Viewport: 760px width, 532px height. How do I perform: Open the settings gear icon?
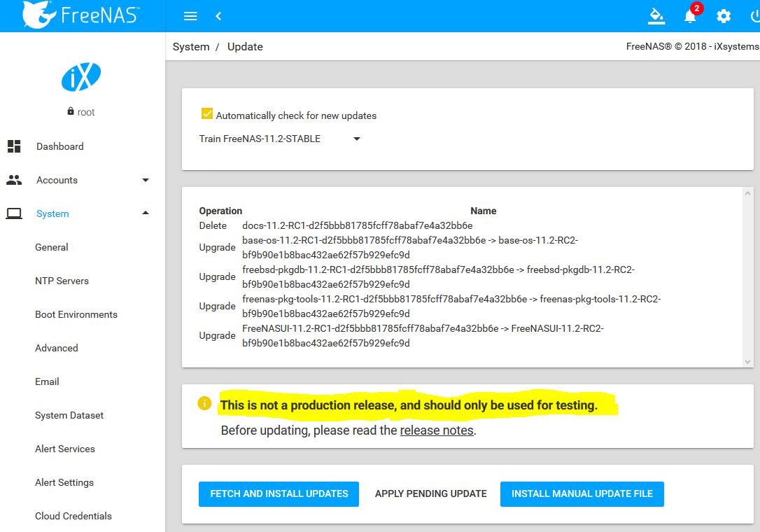click(x=724, y=16)
